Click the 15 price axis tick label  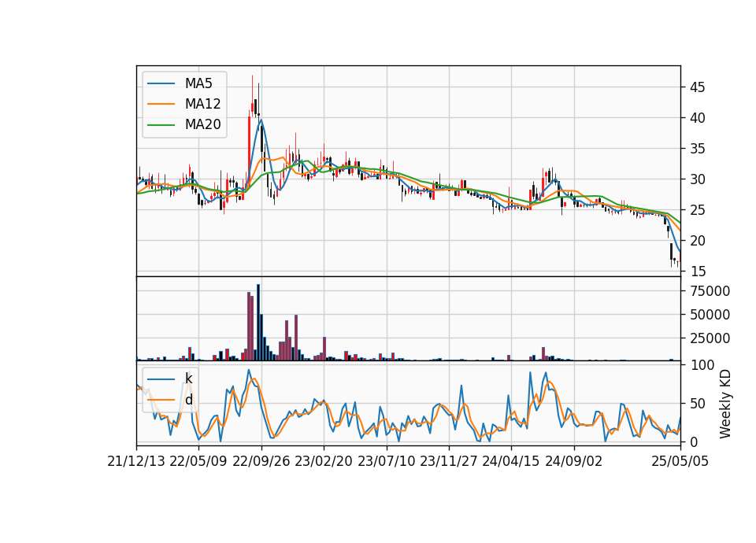(x=698, y=271)
